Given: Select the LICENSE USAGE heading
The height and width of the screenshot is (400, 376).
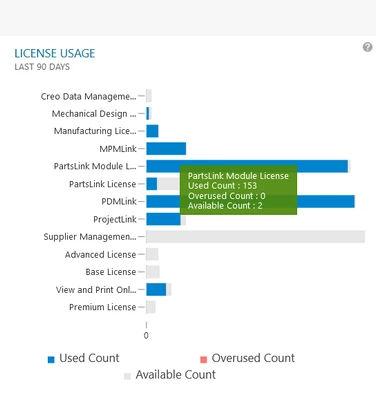Looking at the screenshot, I should [x=55, y=53].
